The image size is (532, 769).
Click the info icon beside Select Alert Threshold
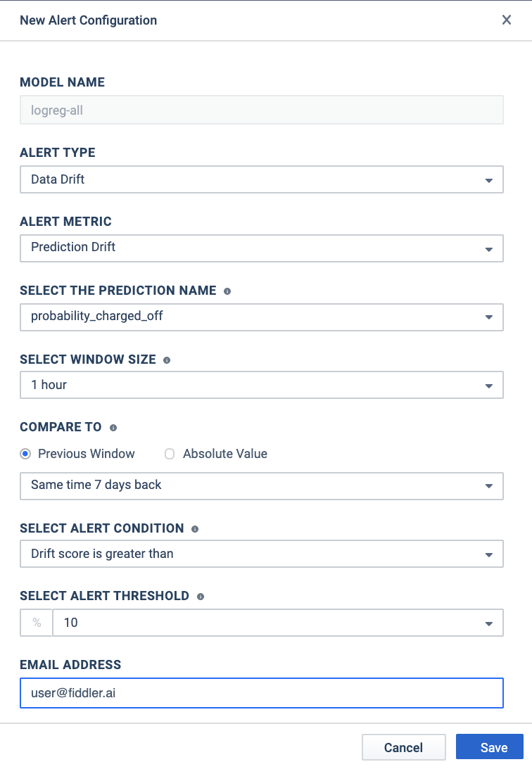[201, 597]
